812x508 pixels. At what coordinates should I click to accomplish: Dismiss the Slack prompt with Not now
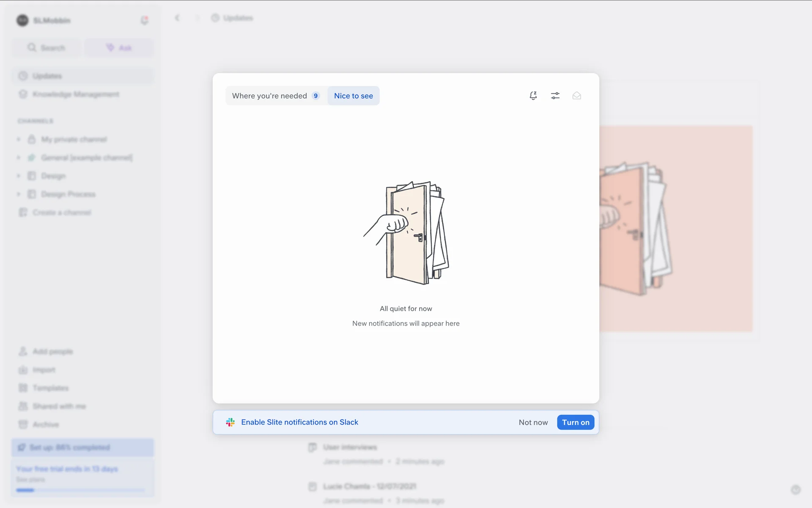coord(533,422)
